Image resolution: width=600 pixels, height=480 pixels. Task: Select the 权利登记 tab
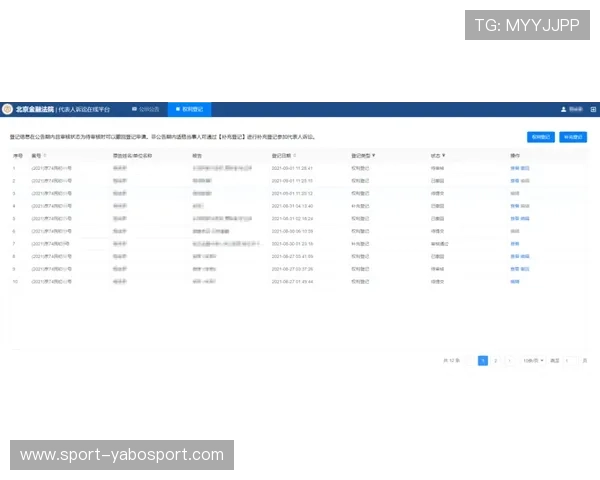pos(188,108)
